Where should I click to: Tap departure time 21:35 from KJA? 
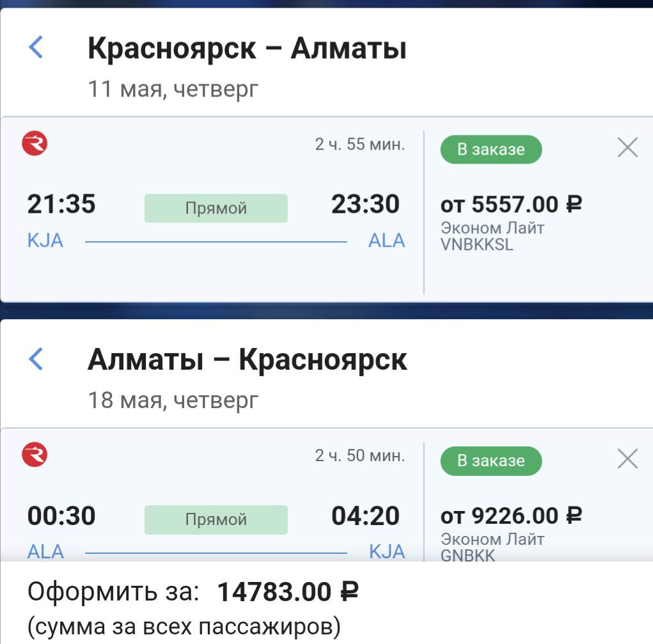pyautogui.click(x=61, y=205)
